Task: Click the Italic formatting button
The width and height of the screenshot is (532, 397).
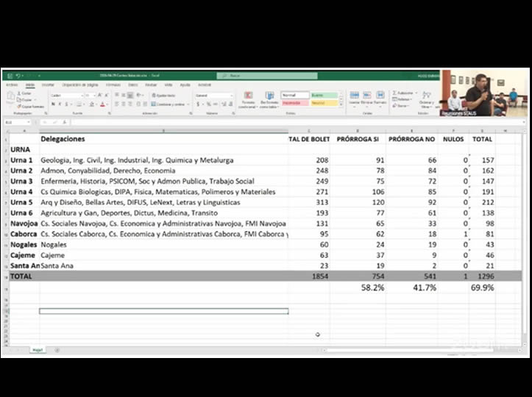Action: pos(59,104)
